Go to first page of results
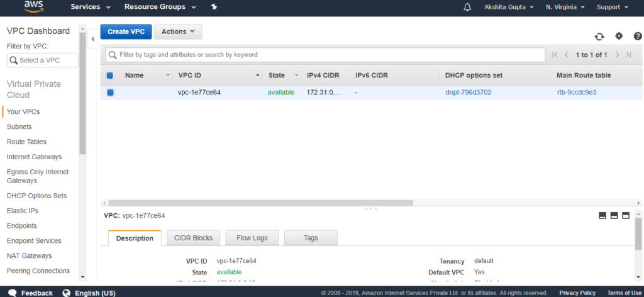Viewport: 644px width, 297px height. tap(555, 55)
